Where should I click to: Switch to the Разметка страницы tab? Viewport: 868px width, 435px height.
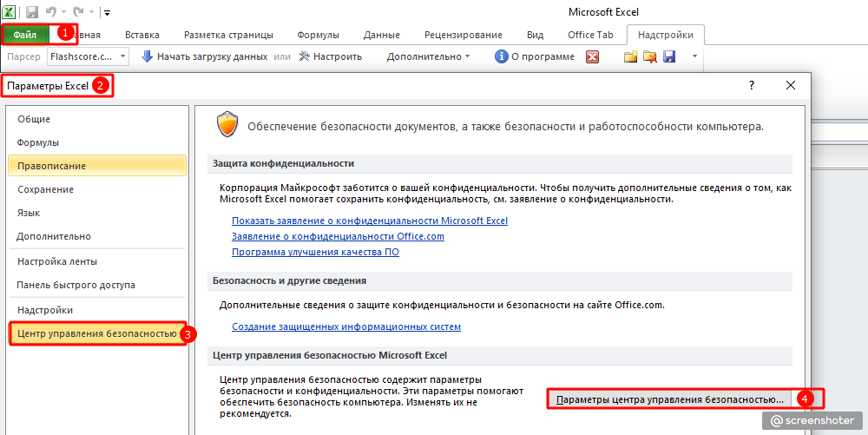[228, 35]
